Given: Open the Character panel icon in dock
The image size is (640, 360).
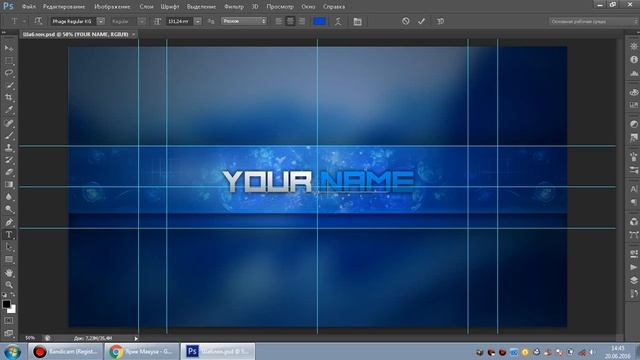Looking at the screenshot, I should point(633,189).
